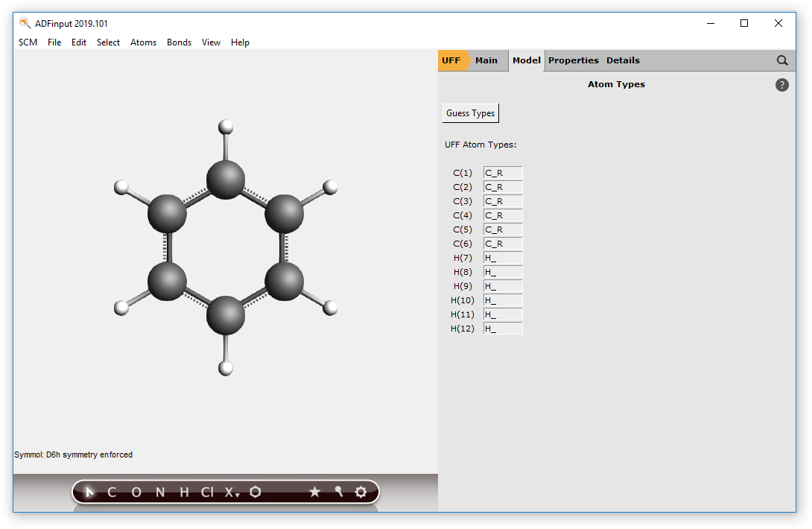This screenshot has width=812, height=529.
Task: Select the ring structures tool
Action: pos(256,492)
